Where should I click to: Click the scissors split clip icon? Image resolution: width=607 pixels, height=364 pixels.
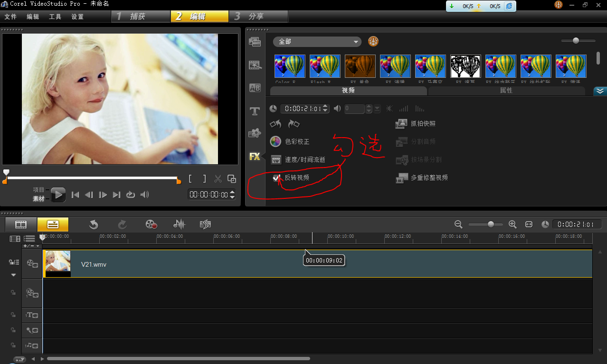218,179
